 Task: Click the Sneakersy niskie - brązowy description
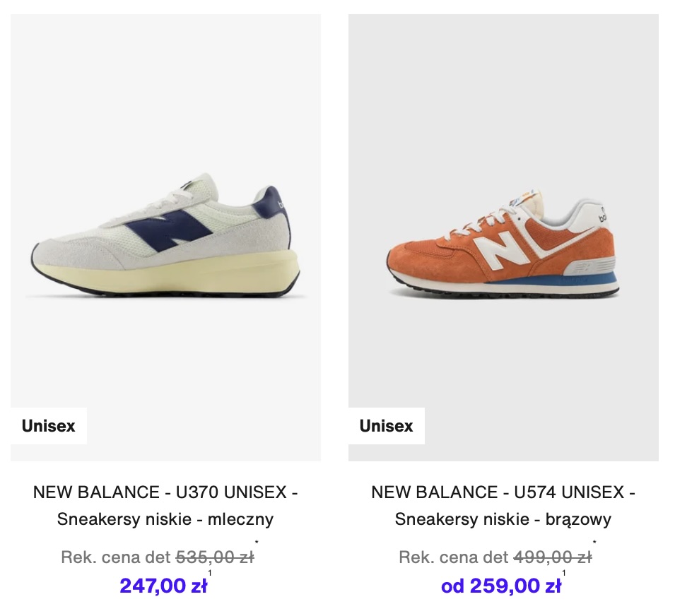503,519
